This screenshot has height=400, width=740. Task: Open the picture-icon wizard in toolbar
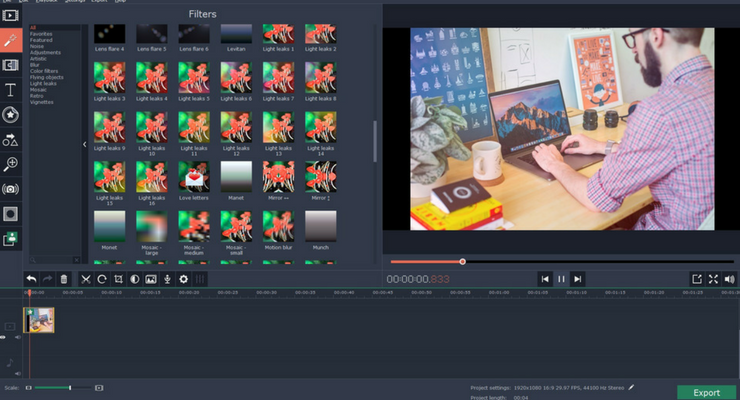[151, 279]
